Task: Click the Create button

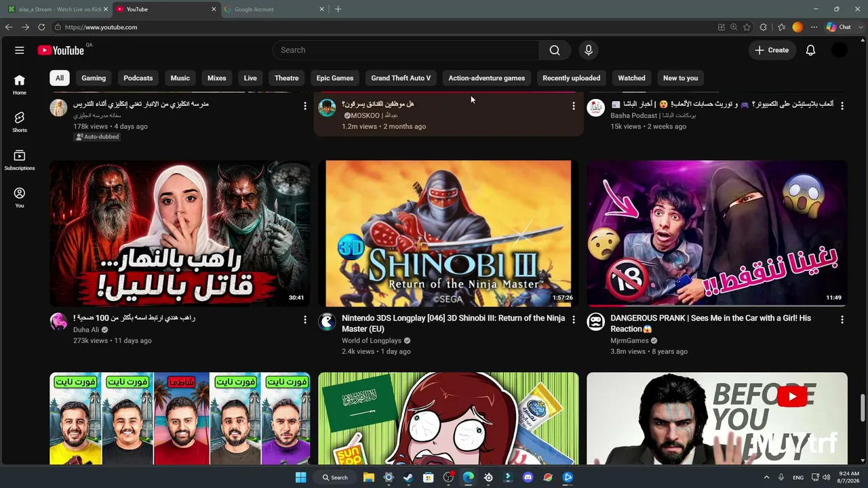Action: tap(772, 50)
